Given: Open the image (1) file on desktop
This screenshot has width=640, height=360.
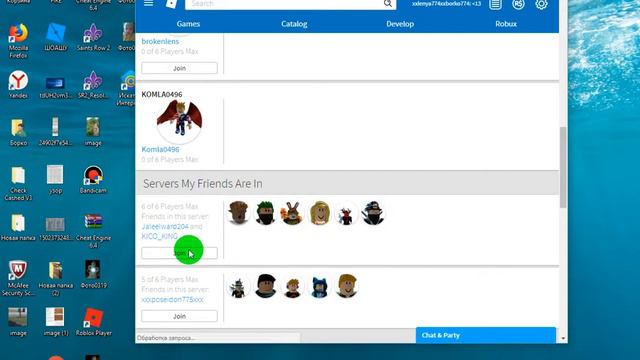Looking at the screenshot, I should pyautogui.click(x=56, y=322).
